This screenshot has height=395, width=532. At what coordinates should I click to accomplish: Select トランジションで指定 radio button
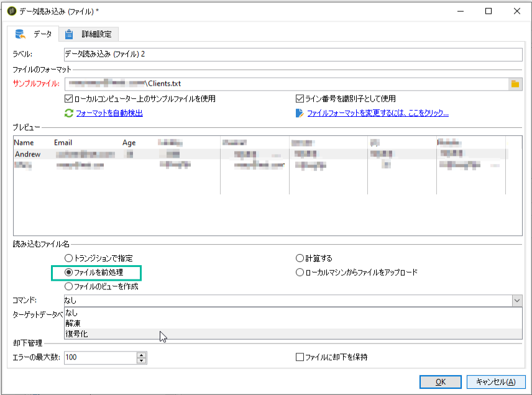68,258
